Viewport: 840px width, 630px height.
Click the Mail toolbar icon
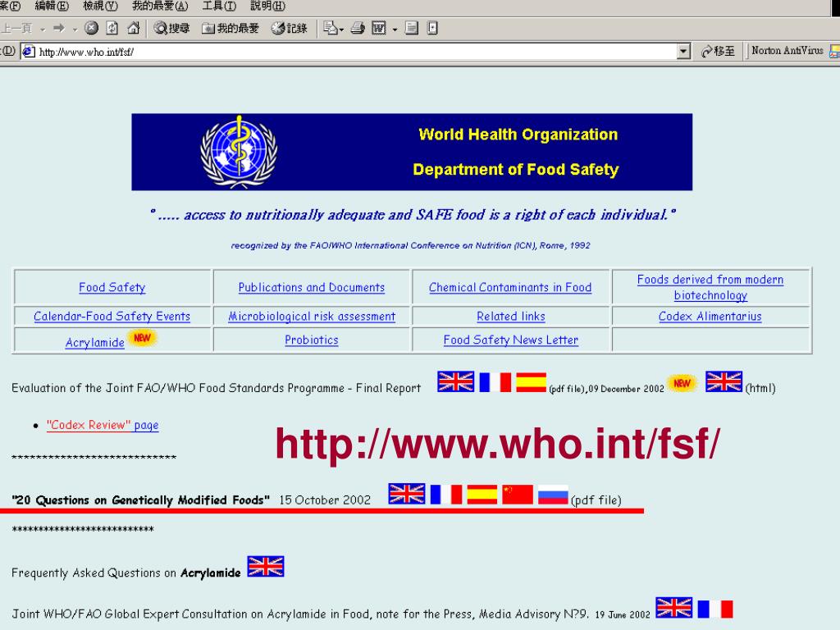(x=331, y=28)
